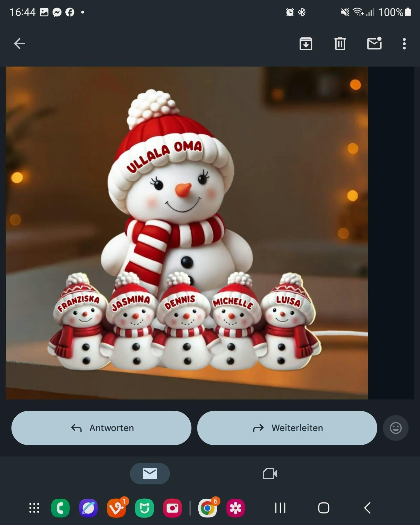
Task: Delete the email with the trash icon
Action: [x=340, y=44]
